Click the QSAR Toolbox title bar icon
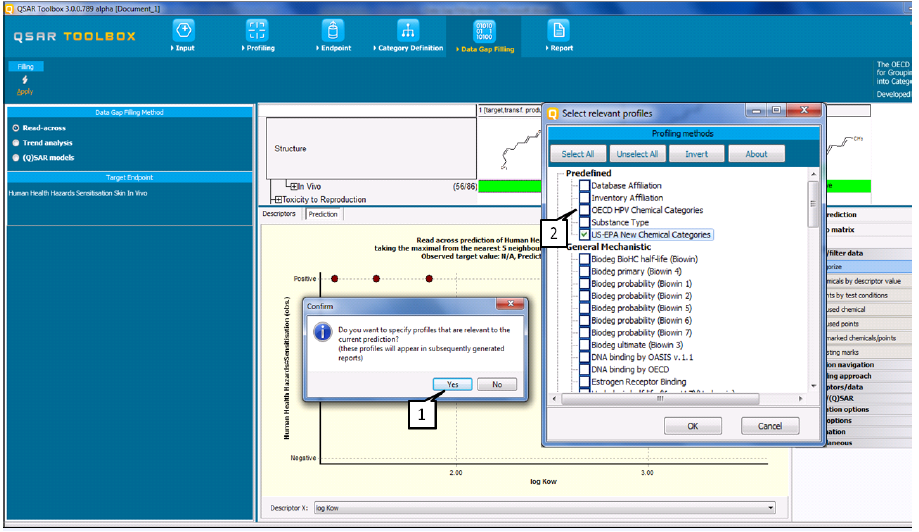Viewport: 919px width, 532px height. tap(9, 9)
